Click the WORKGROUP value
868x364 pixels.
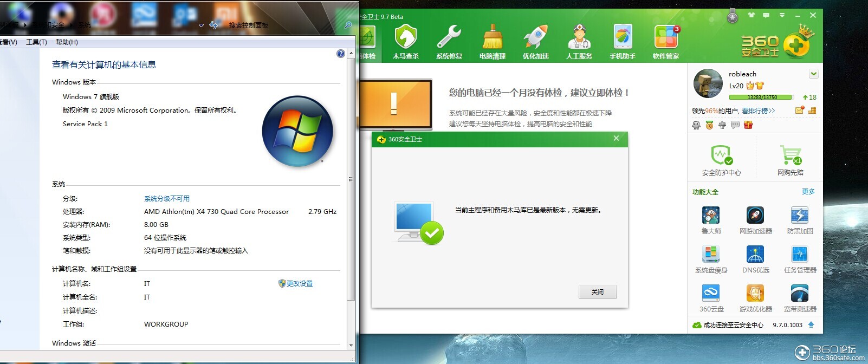point(166,324)
